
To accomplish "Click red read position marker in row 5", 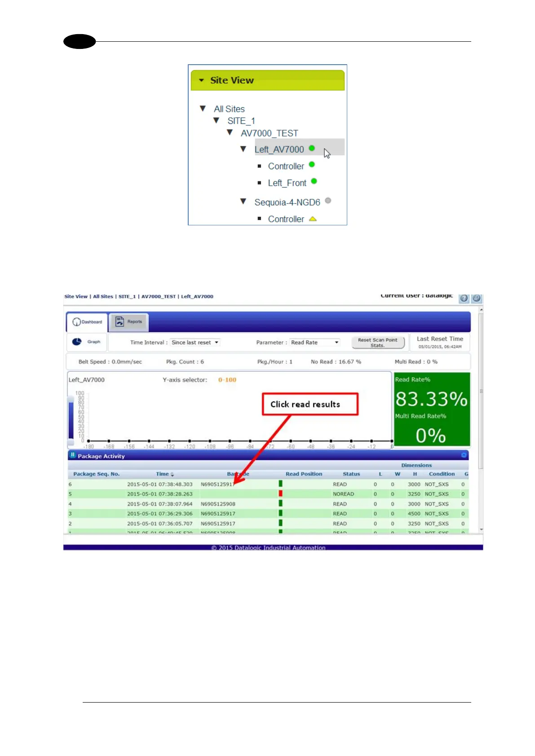I will 280,494.
